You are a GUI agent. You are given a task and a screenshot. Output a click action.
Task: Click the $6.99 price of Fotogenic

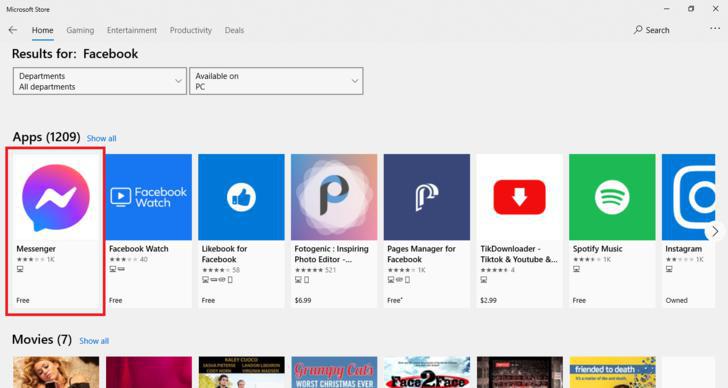point(303,300)
